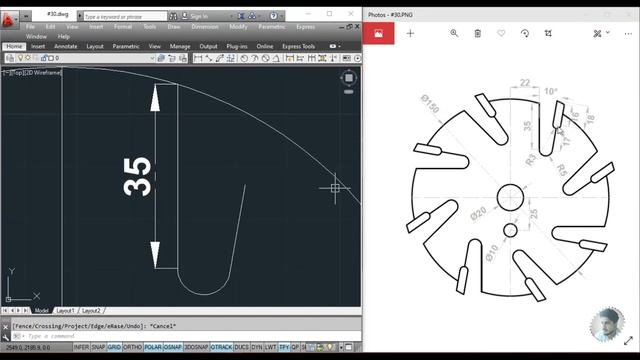This screenshot has width=640, height=360.
Task: Rotate the photo in Photos
Action: pyautogui.click(x=525, y=33)
